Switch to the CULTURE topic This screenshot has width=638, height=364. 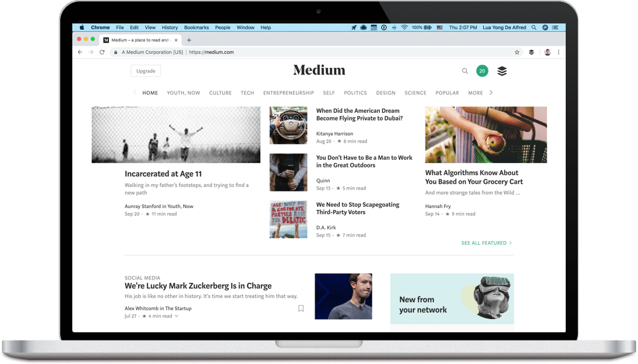[221, 93]
